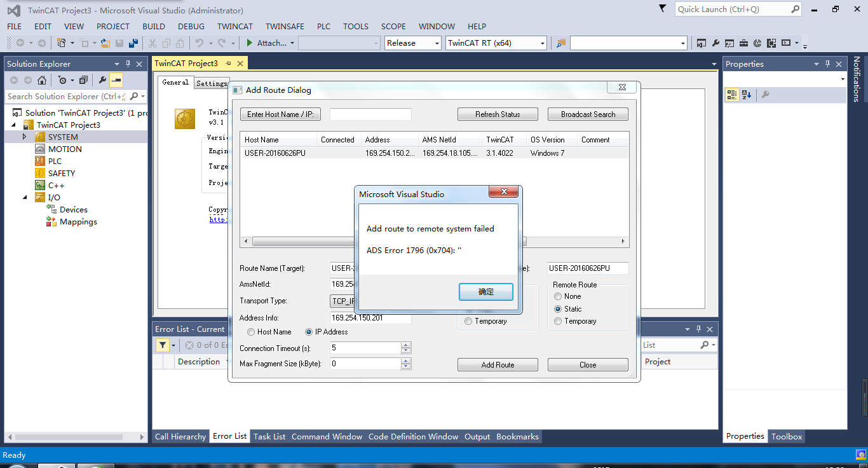The image size is (868, 468).
Task: Click the Home icon in Solution Explorer
Action: [42, 80]
